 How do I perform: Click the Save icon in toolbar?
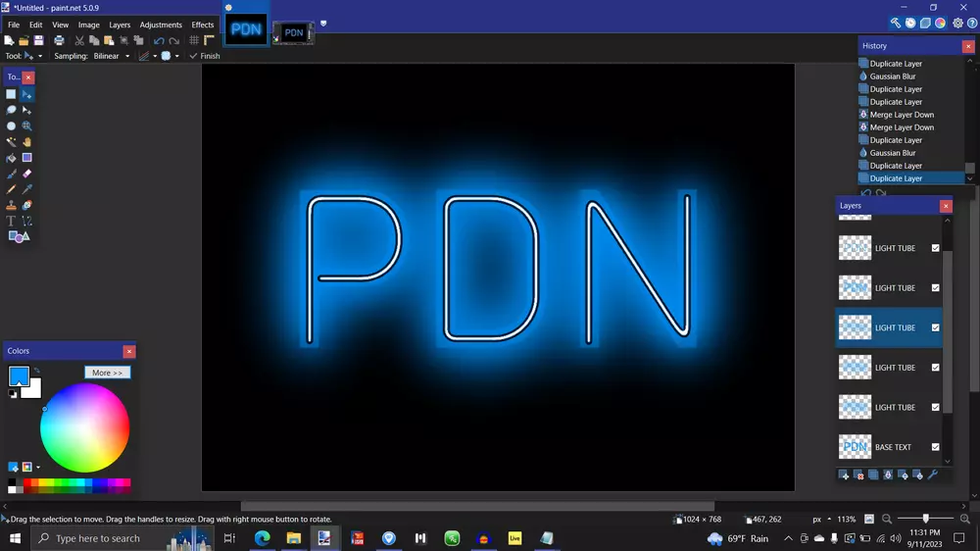click(x=39, y=40)
